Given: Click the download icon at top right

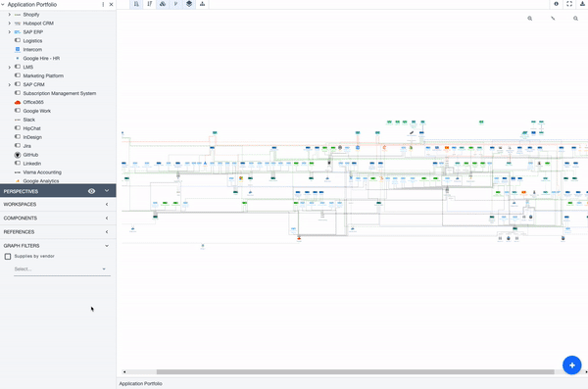Looking at the screenshot, I should [x=582, y=4].
